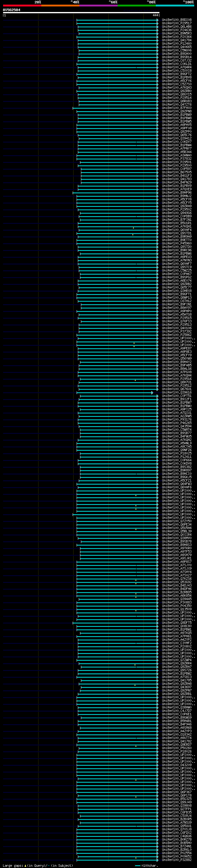Click the UniRef100_P37832 label
The image size is (197, 868).
pyautogui.click(x=176, y=159)
